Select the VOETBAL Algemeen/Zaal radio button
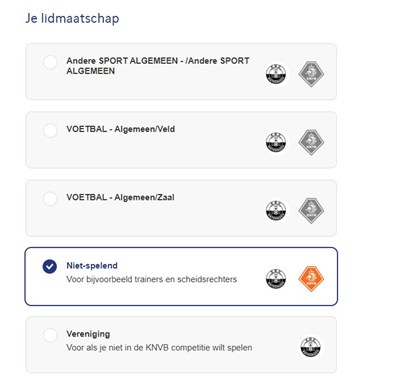 pos(50,199)
